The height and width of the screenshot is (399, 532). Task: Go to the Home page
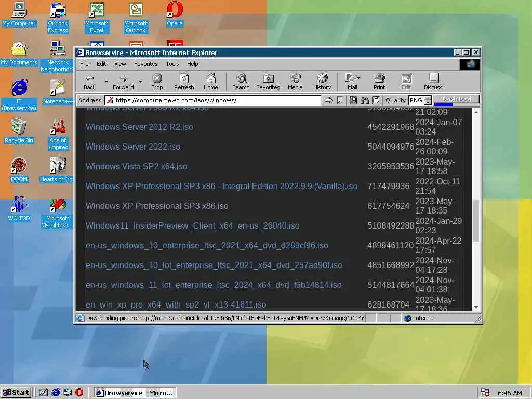click(211, 82)
